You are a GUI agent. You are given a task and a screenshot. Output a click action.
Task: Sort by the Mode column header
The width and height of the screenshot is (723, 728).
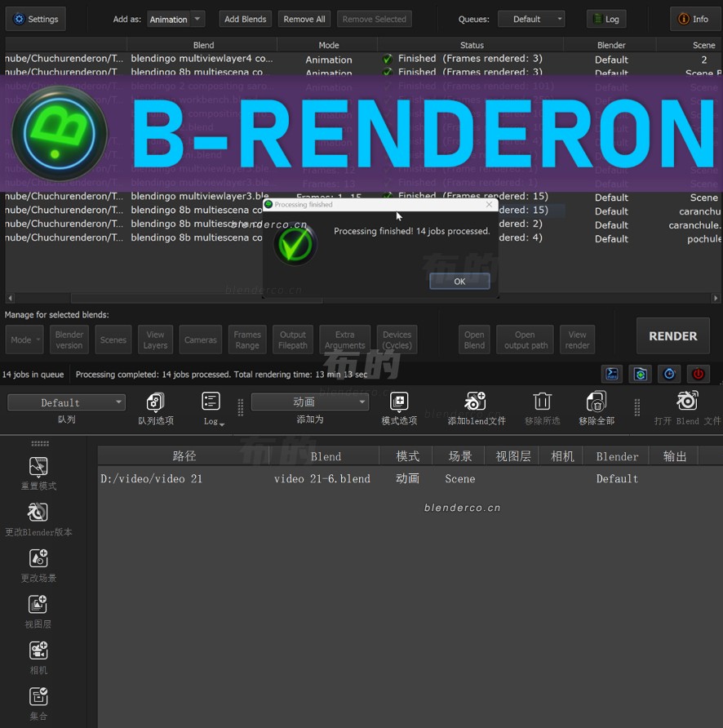[x=328, y=45]
